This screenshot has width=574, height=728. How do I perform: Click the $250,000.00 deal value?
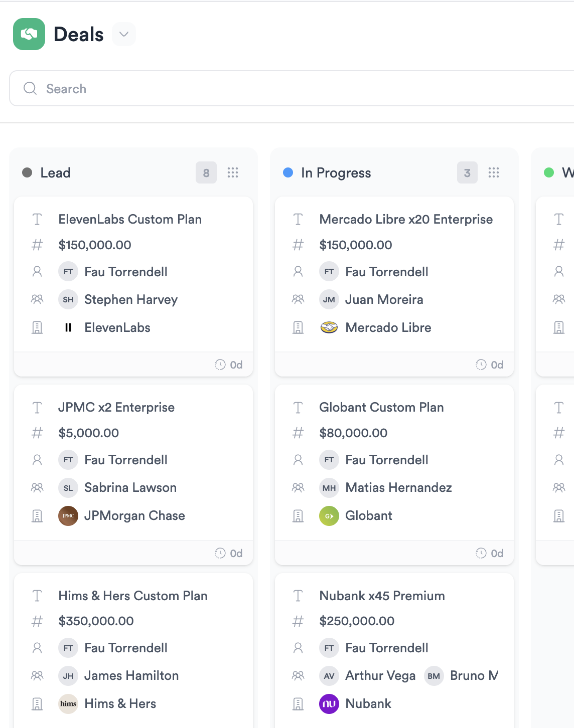357,621
